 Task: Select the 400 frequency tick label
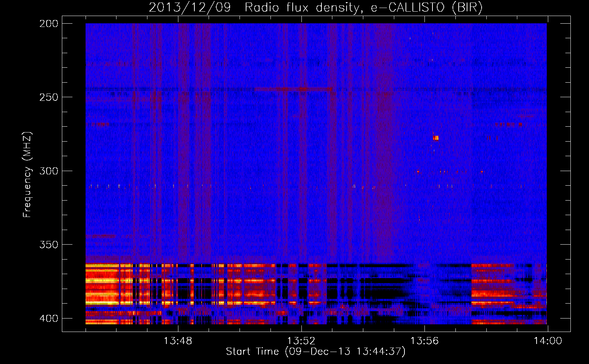coord(49,318)
